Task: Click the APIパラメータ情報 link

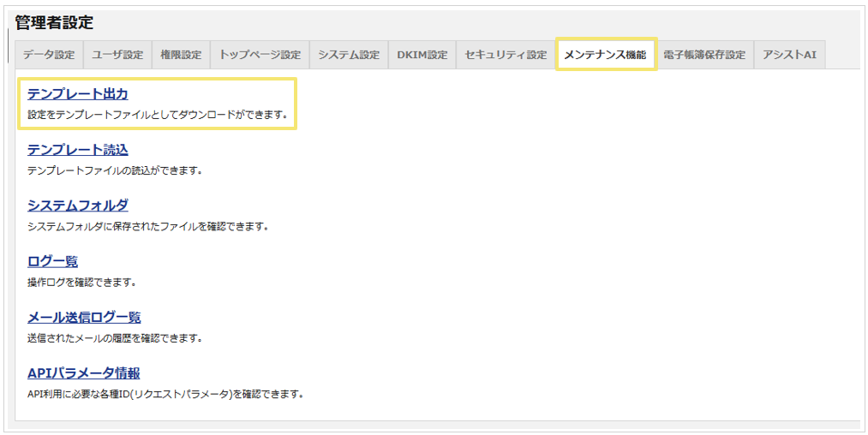Action: tap(83, 373)
